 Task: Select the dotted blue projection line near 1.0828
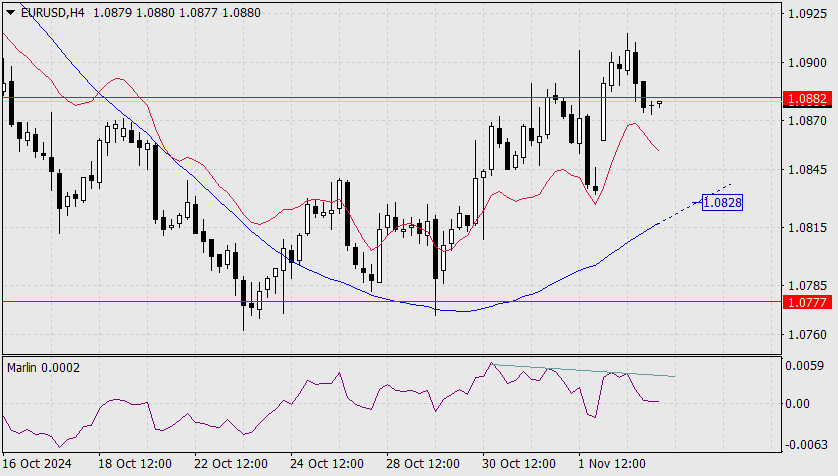click(x=694, y=204)
